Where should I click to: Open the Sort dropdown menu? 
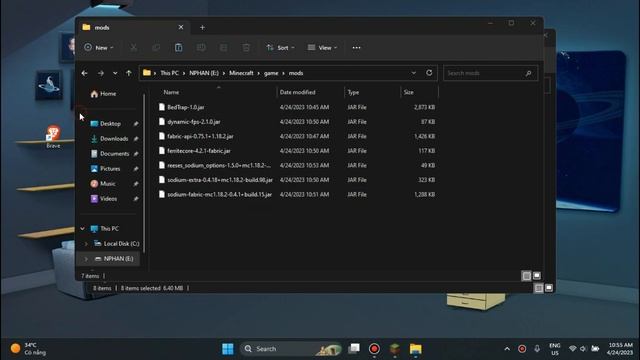pyautogui.click(x=280, y=48)
